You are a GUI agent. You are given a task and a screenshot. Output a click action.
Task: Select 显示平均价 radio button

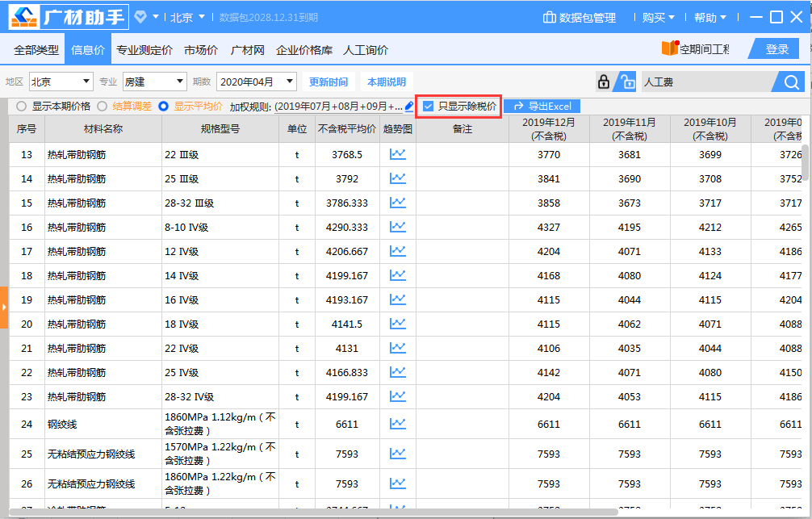pyautogui.click(x=164, y=107)
